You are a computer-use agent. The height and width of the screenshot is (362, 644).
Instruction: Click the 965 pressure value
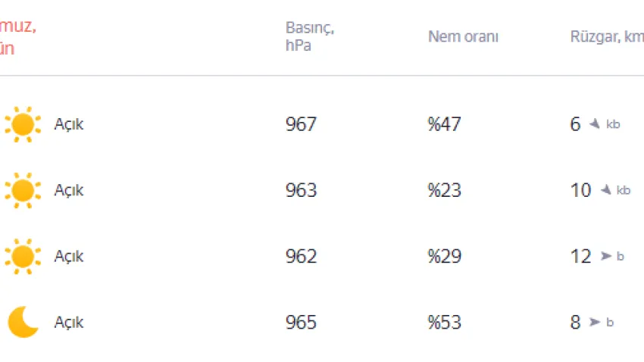pyautogui.click(x=301, y=322)
